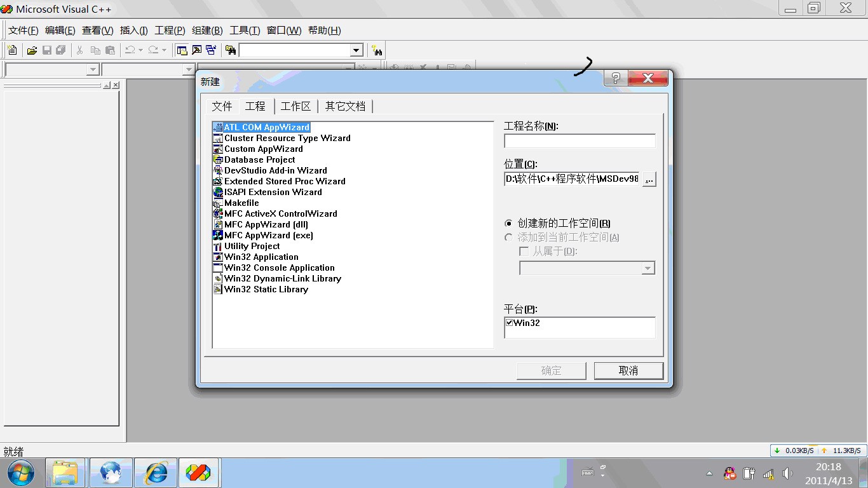Click the 确定 button

point(552,370)
